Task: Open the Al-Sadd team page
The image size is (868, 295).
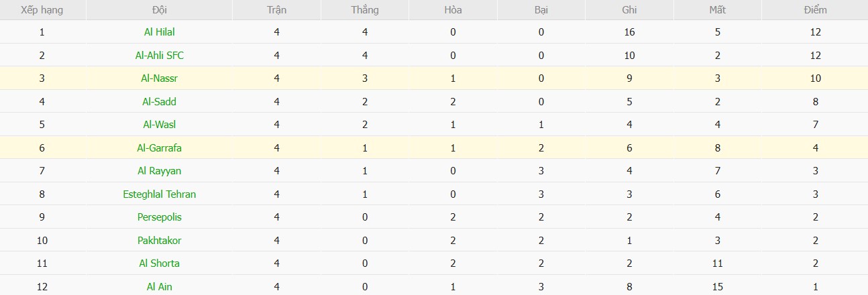Action: click(x=160, y=101)
